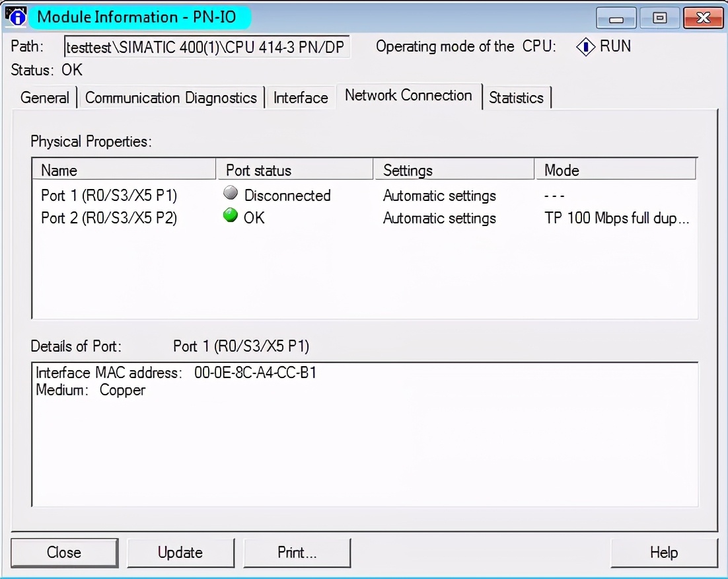This screenshot has height=579, width=728.
Task: Switch to the General tab
Action: coord(44,97)
